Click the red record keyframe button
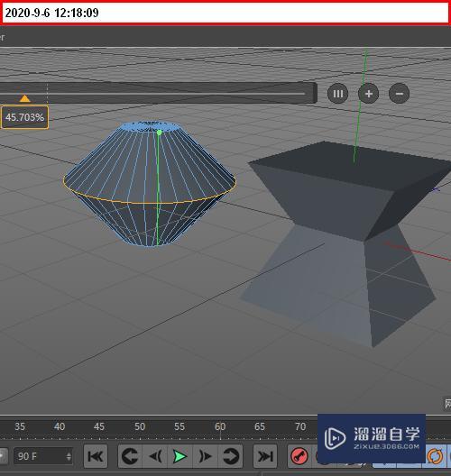The width and height of the screenshot is (451, 476). (x=299, y=456)
